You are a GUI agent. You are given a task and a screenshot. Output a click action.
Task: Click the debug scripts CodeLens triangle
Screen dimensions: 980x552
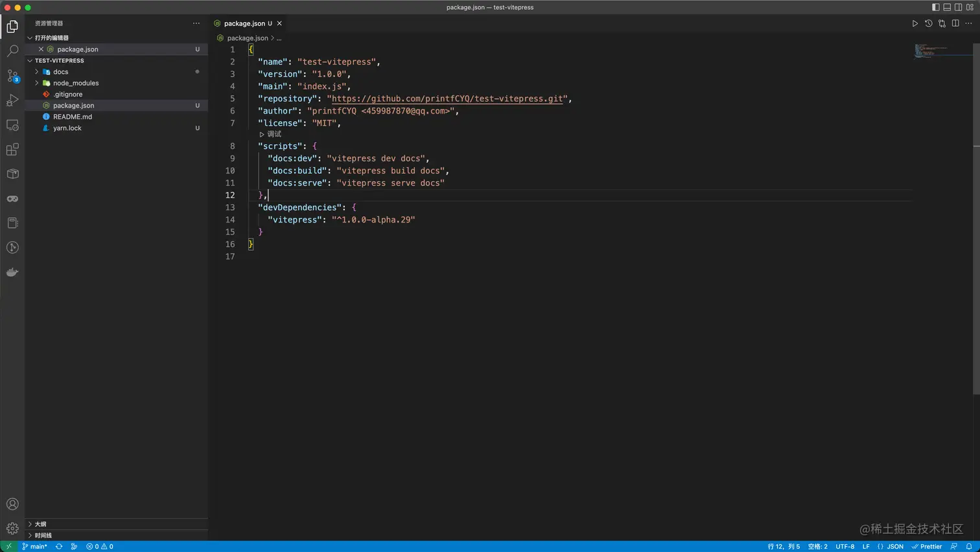[x=262, y=134]
